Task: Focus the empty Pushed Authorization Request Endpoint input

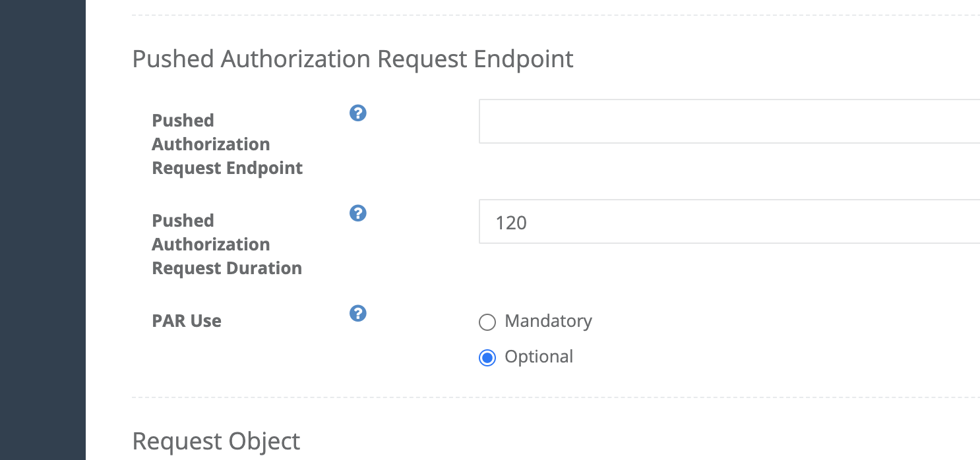Action: click(x=729, y=121)
